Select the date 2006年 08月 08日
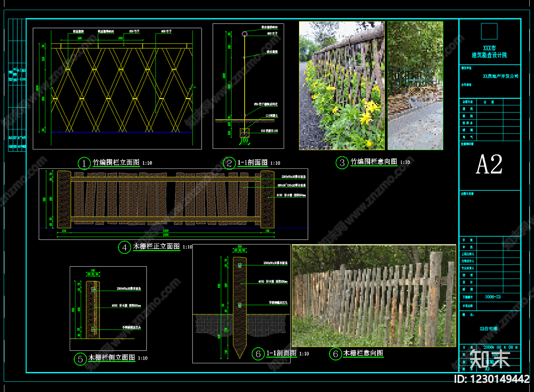Screen dimensions: 534x392 click(500, 347)
